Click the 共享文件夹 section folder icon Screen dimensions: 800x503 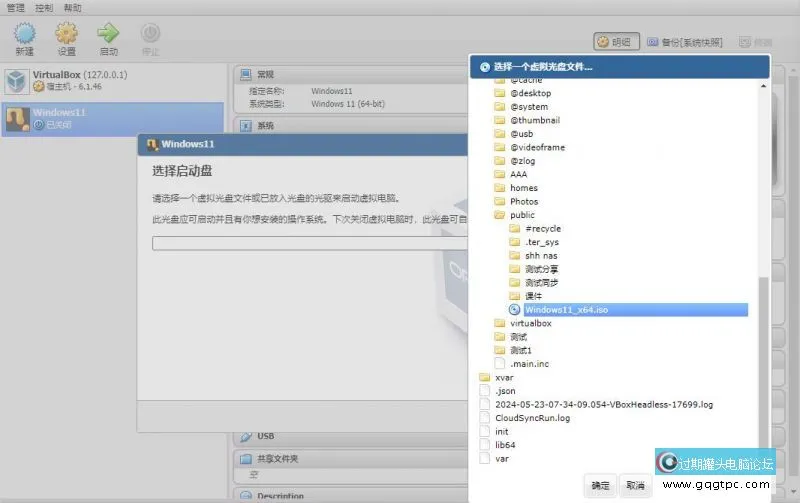246,459
